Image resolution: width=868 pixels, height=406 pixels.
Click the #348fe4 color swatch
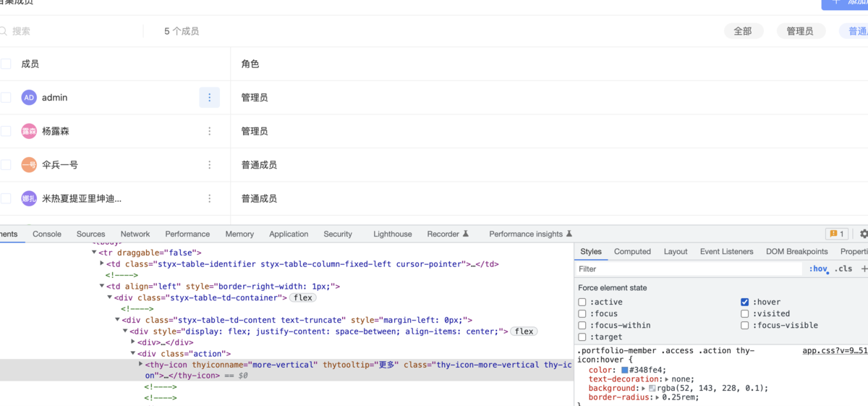625,370
